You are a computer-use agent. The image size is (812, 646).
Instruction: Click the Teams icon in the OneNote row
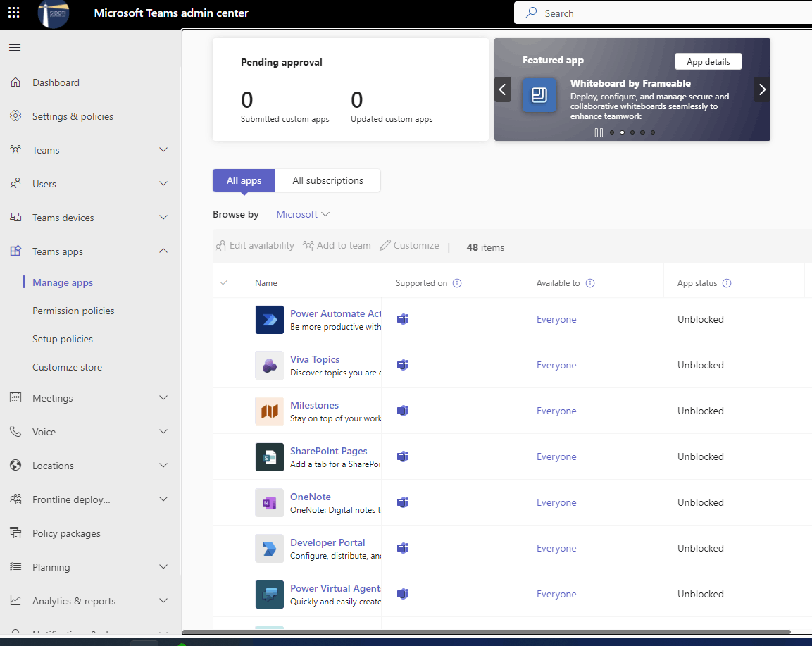[x=403, y=502]
